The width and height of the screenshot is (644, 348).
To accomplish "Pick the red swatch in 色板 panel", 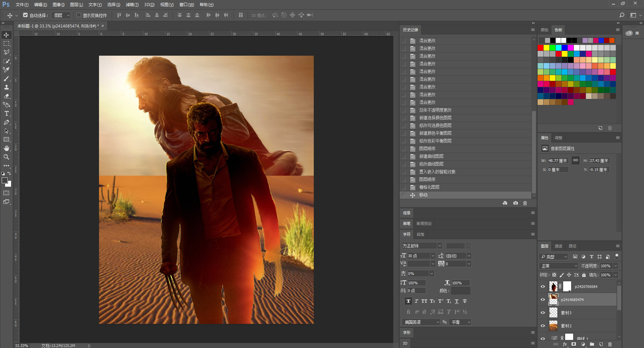I will pos(540,48).
